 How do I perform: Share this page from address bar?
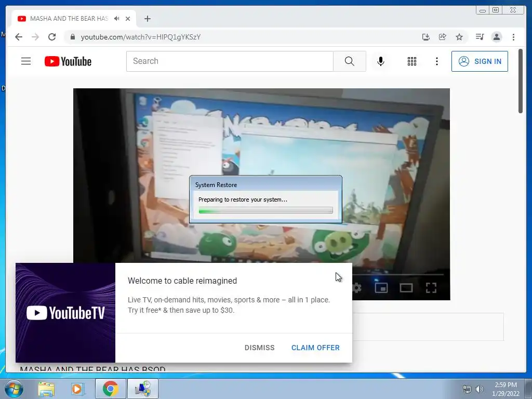443,37
